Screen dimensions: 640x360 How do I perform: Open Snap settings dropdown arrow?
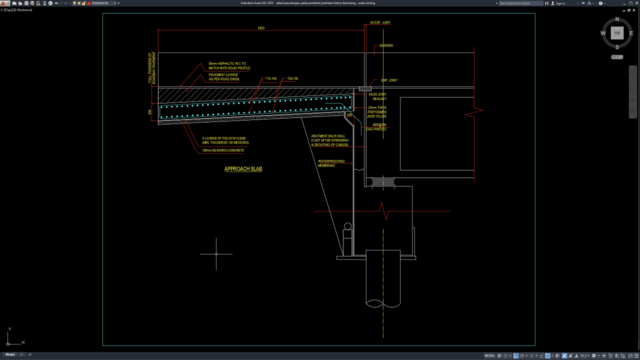(510, 356)
